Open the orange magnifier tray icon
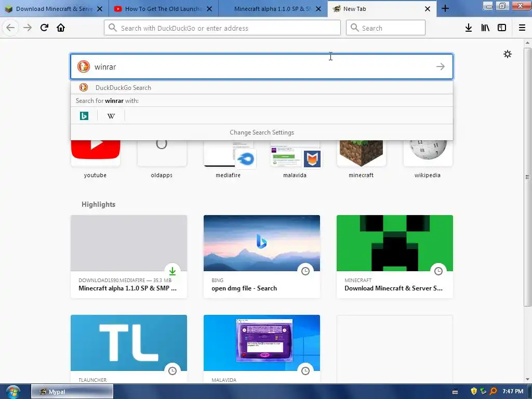 tap(493, 391)
